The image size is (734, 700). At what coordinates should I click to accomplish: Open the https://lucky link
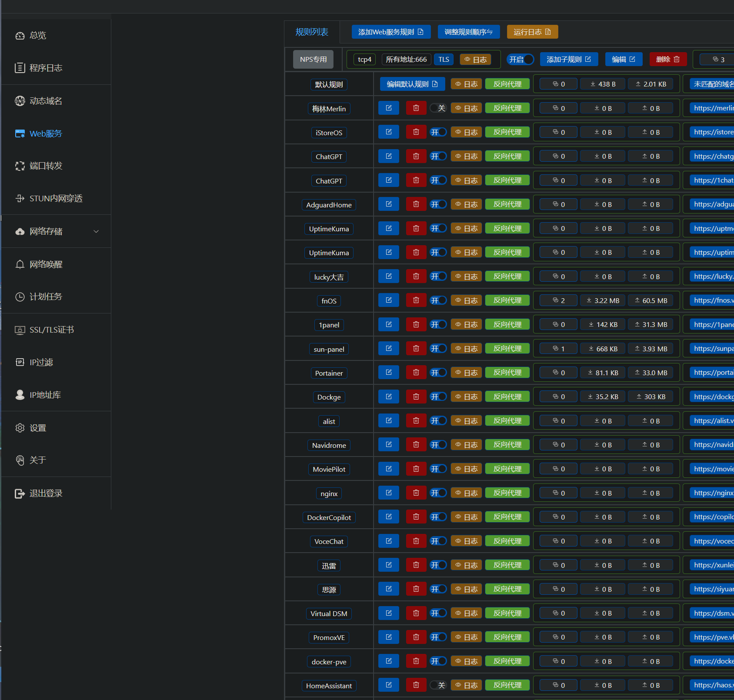click(x=711, y=277)
